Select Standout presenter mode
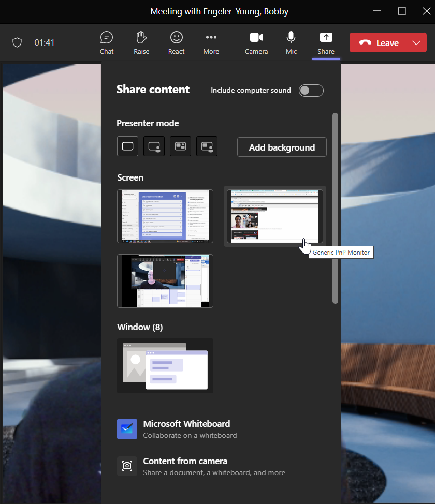Screen dimensions: 435x504 click(x=154, y=146)
